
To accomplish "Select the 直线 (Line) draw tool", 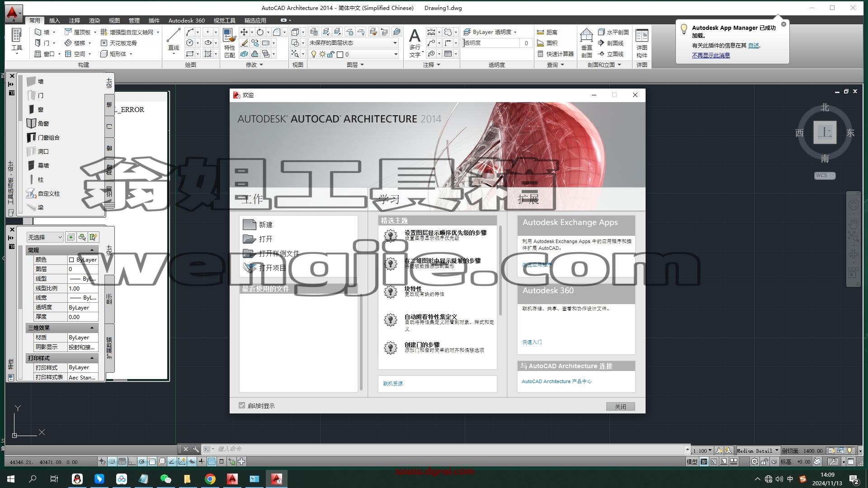I will coord(174,40).
